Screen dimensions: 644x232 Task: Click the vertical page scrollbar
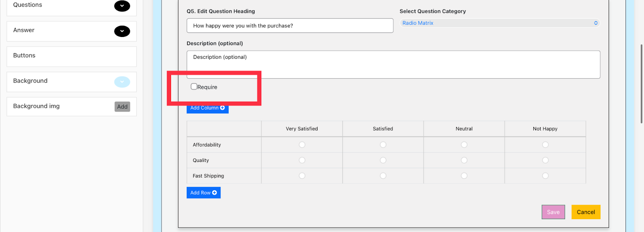point(642,84)
